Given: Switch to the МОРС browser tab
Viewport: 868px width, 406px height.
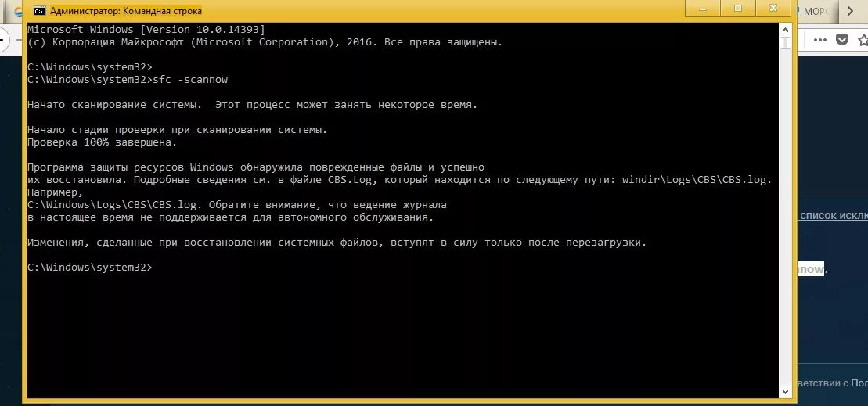Looking at the screenshot, I should click(816, 11).
